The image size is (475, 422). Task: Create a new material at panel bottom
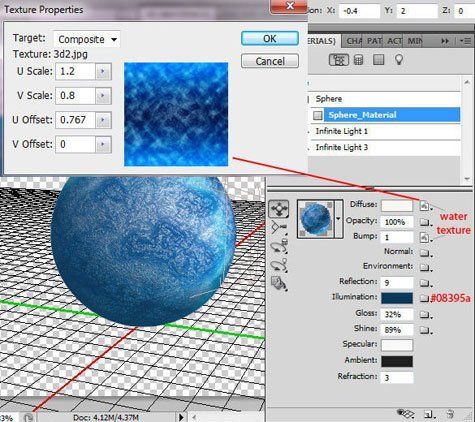click(x=429, y=414)
